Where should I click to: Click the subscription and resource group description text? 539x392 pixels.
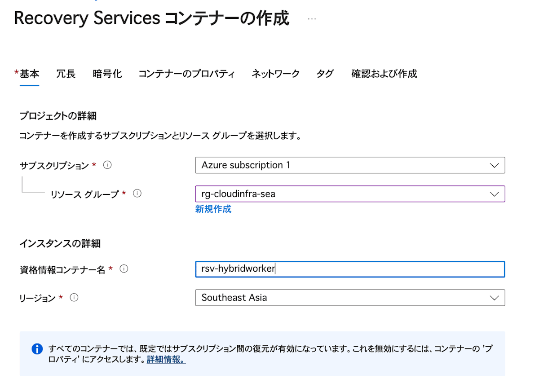point(160,136)
